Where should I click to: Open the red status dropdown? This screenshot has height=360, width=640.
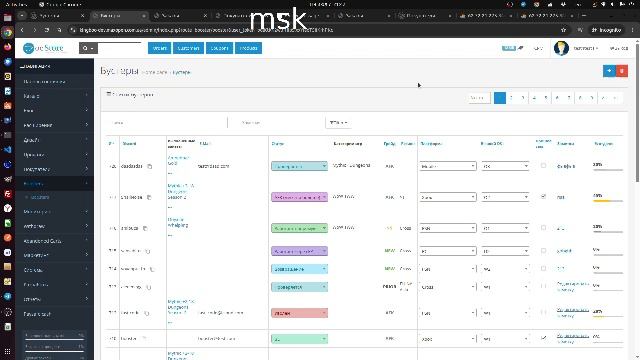[299, 313]
